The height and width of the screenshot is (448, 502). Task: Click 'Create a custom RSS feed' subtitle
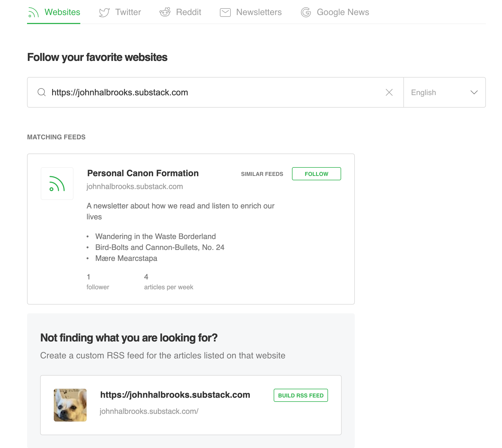pos(163,355)
